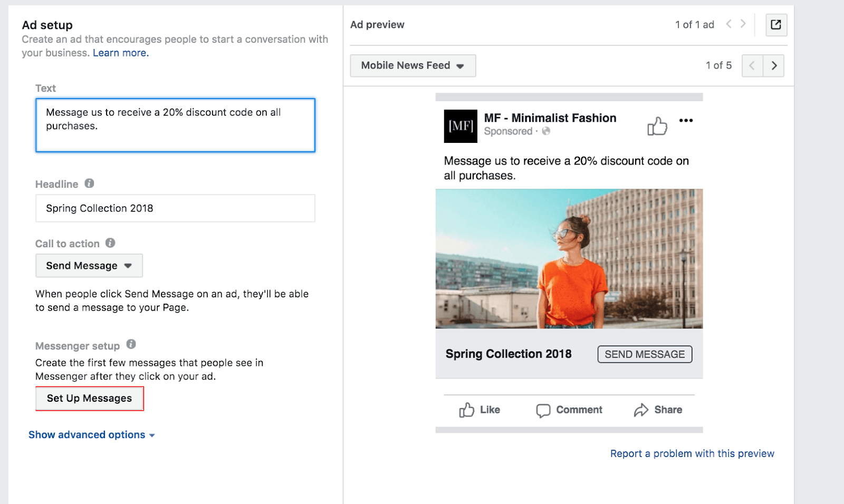
Task: Click the thumbs-up page like icon
Action: coord(657,126)
